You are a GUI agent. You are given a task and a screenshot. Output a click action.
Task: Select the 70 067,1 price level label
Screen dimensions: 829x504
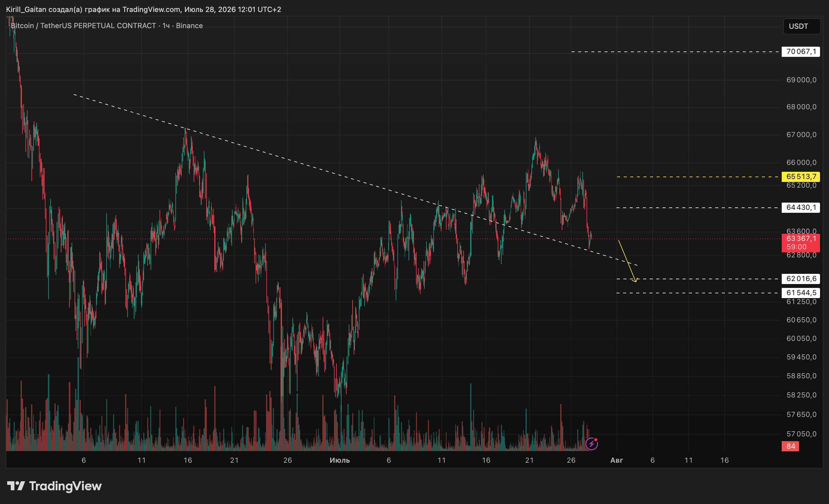pos(801,51)
